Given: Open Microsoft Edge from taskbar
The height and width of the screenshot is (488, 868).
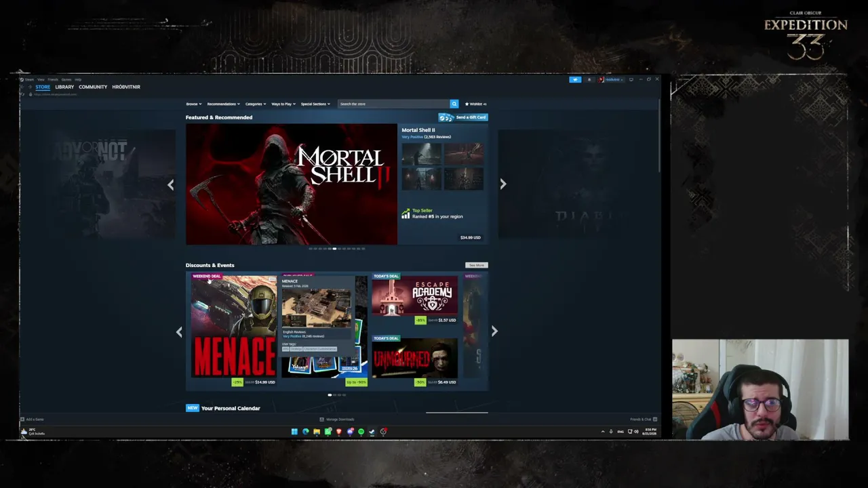Looking at the screenshot, I should click(306, 432).
